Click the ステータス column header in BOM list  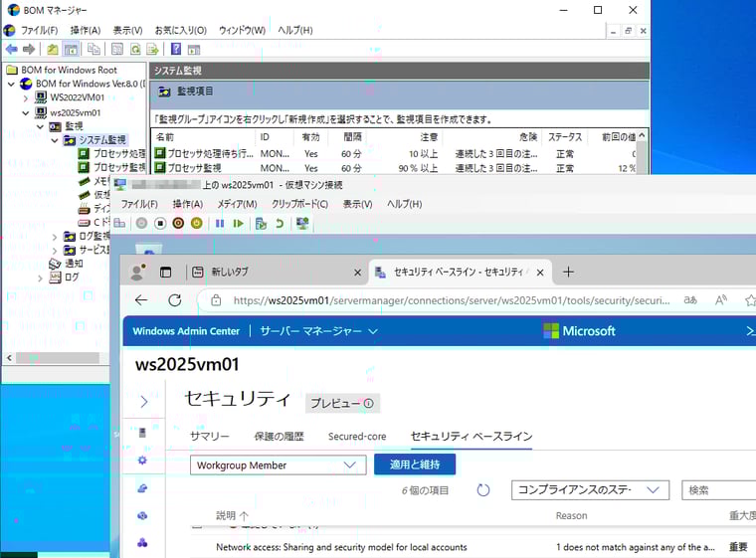(x=565, y=137)
